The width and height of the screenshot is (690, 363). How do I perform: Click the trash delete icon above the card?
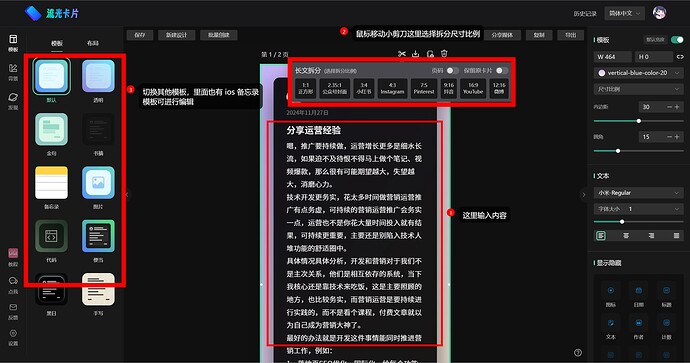coord(444,54)
